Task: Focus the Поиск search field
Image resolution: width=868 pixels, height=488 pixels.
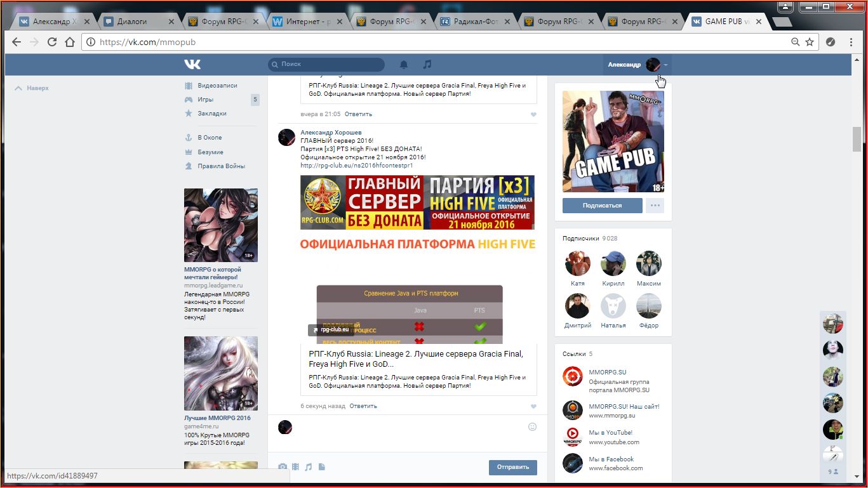Action: [326, 64]
